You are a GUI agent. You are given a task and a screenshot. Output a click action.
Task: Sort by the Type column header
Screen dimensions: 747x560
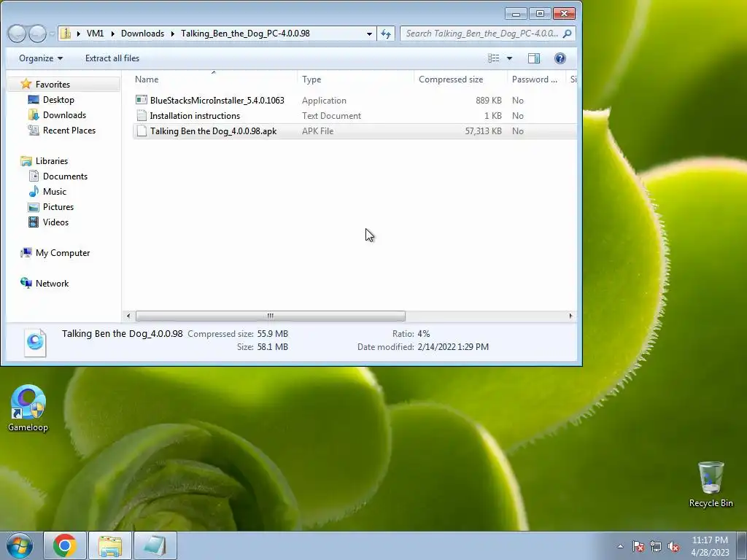[x=355, y=79]
